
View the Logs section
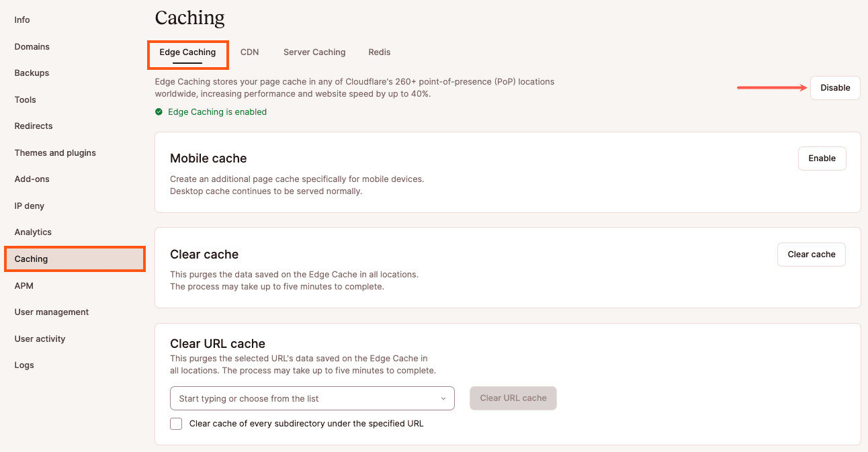click(x=24, y=365)
